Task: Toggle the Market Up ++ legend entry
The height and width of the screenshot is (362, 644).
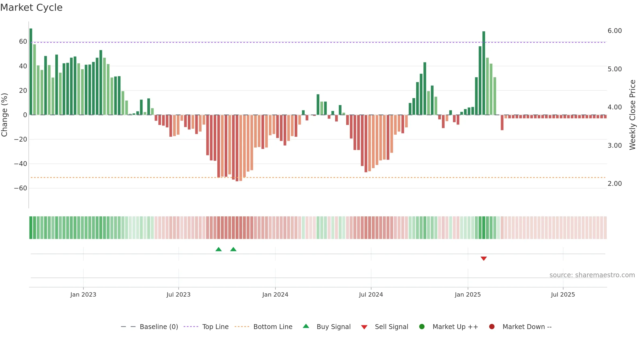Action: point(449,327)
